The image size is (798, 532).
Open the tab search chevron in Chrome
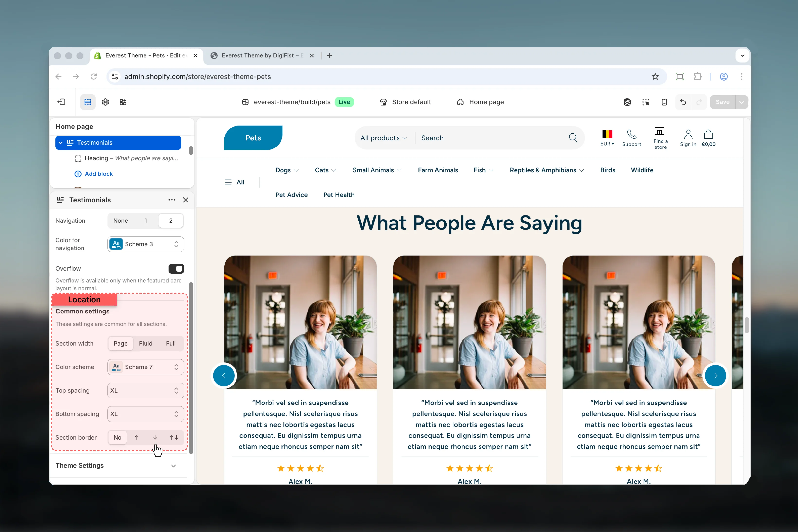click(742, 55)
